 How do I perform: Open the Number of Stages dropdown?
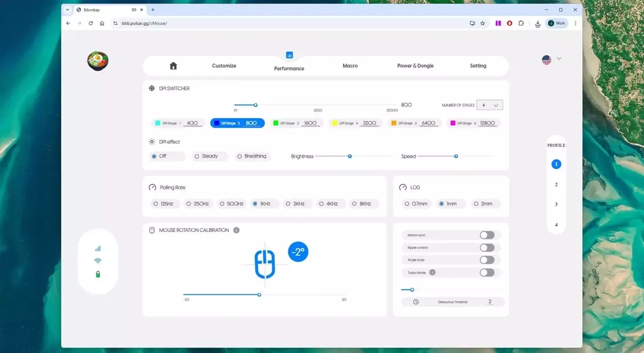point(489,105)
